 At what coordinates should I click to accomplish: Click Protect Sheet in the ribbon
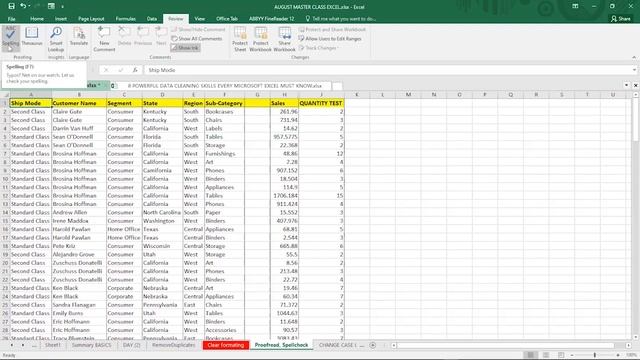click(240, 39)
